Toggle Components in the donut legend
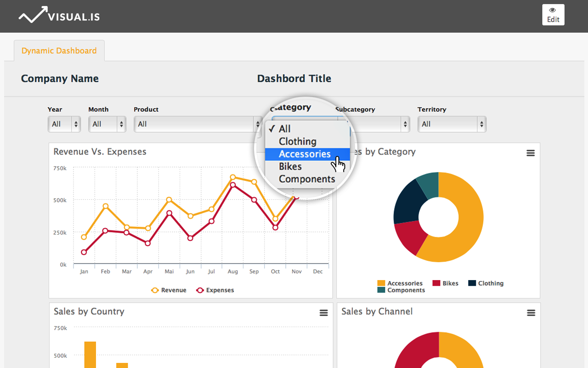Viewport: 588px width, 368px height. [401, 290]
